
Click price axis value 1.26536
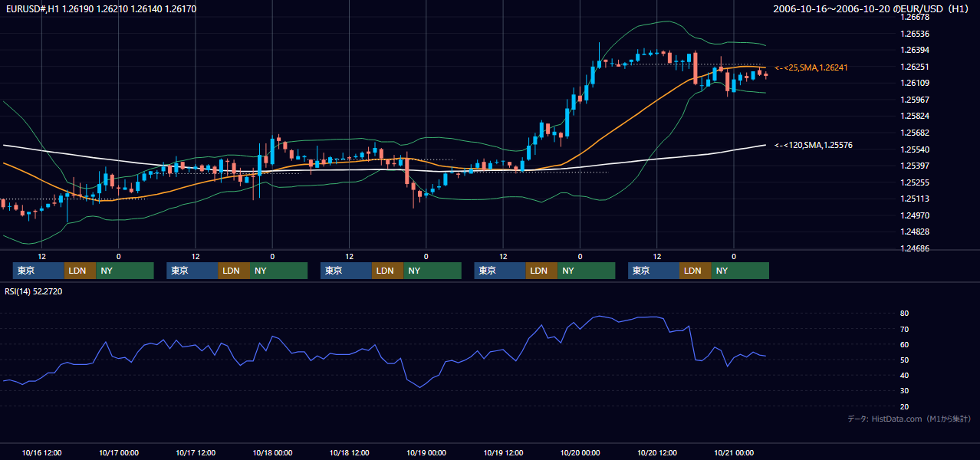915,34
